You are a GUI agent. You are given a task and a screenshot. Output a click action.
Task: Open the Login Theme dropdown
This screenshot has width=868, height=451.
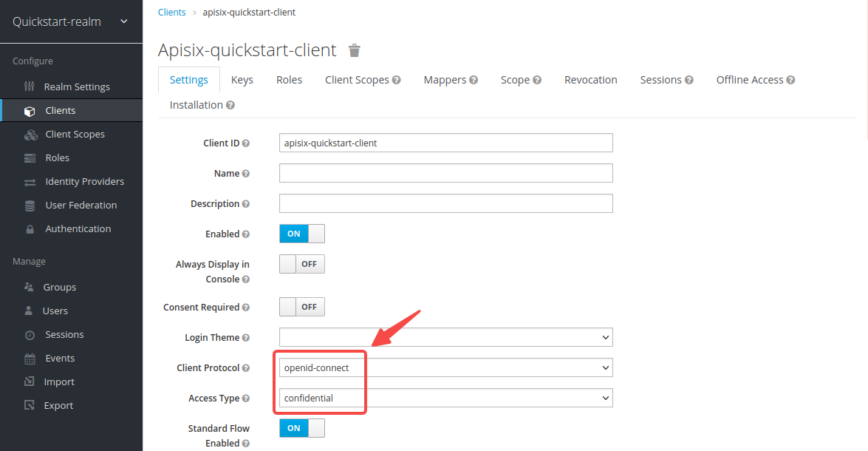(445, 337)
